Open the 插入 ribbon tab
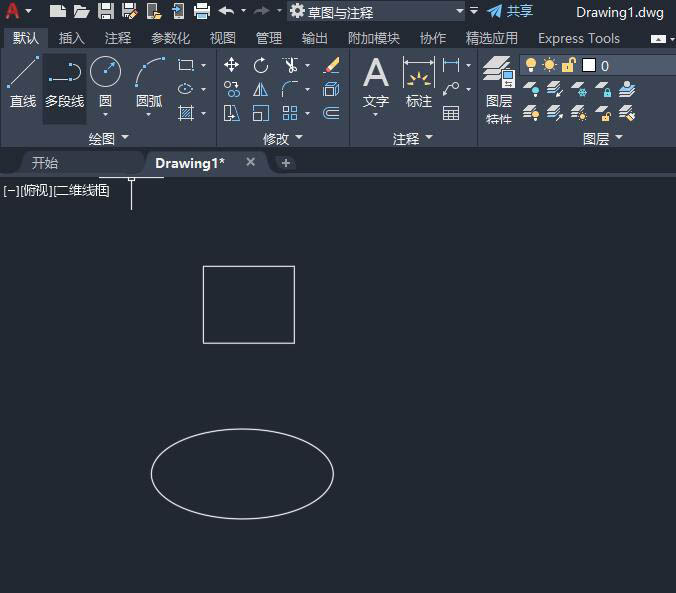This screenshot has height=593, width=676. point(72,38)
